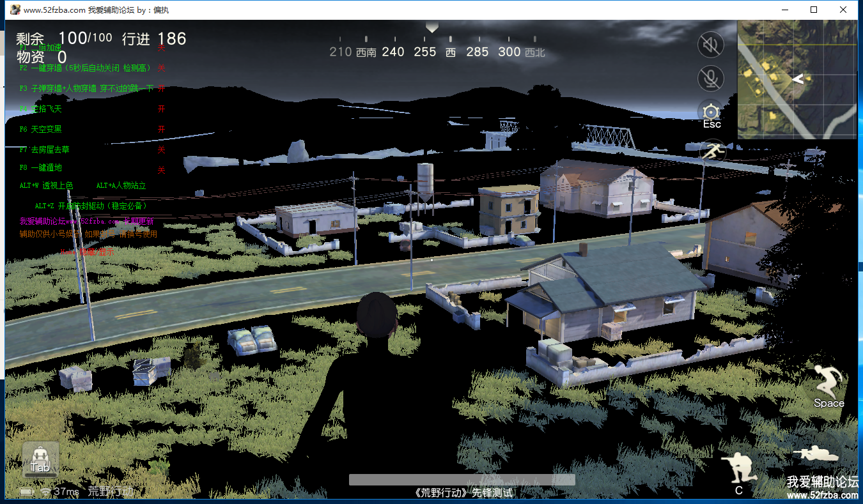Click the F6 天空变黑 overlay line
Screen dimensions: 863x504
[41, 129]
